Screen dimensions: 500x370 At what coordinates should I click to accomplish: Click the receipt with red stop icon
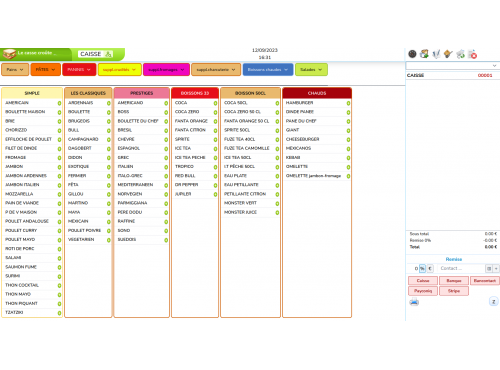pos(473,54)
